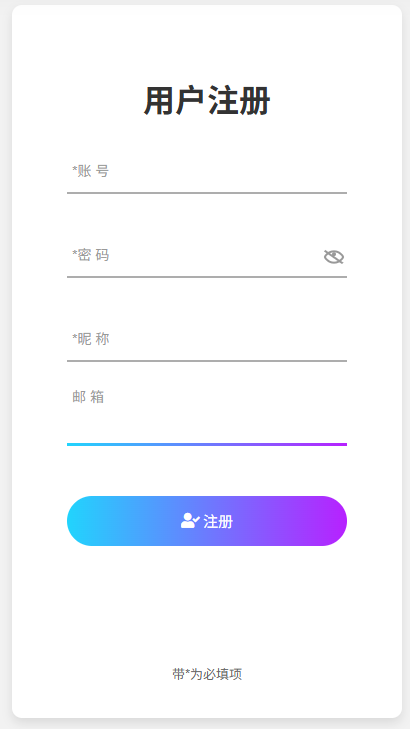Click the user-check icon on the 注册 button
The width and height of the screenshot is (410, 729).
pos(190,521)
